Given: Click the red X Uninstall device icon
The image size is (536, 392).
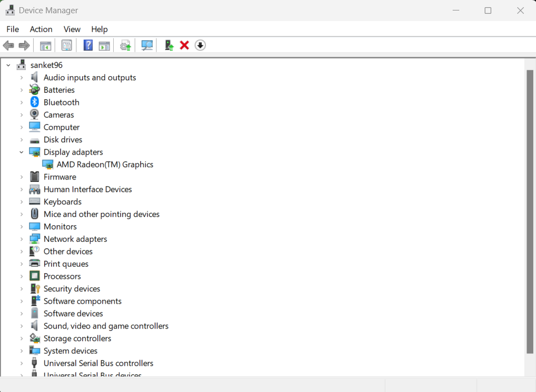Looking at the screenshot, I should pyautogui.click(x=184, y=45).
